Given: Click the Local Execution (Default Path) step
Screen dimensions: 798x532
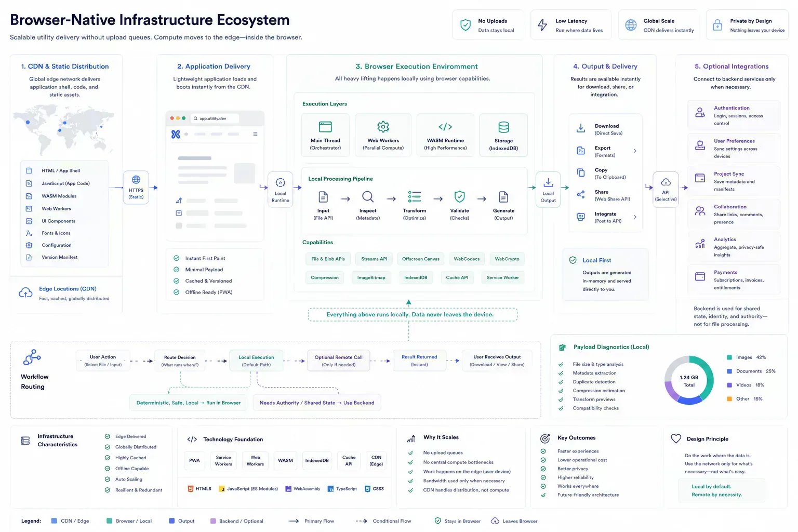Looking at the screenshot, I should (x=256, y=361).
